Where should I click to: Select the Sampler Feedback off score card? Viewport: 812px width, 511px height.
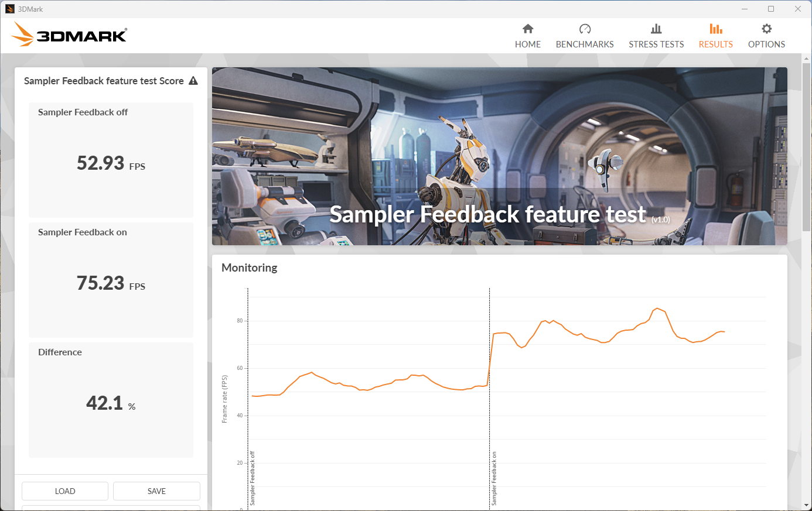coord(111,160)
